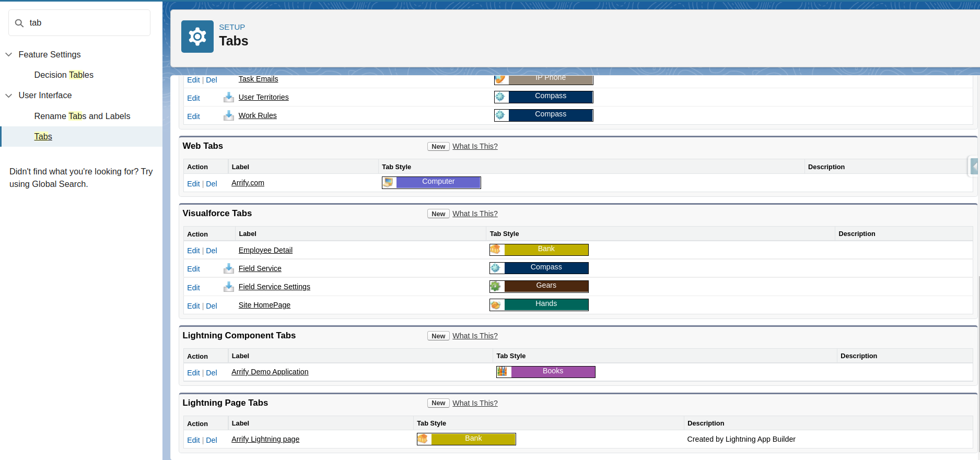Delete the Arrify Lightning page tab

tap(212, 440)
